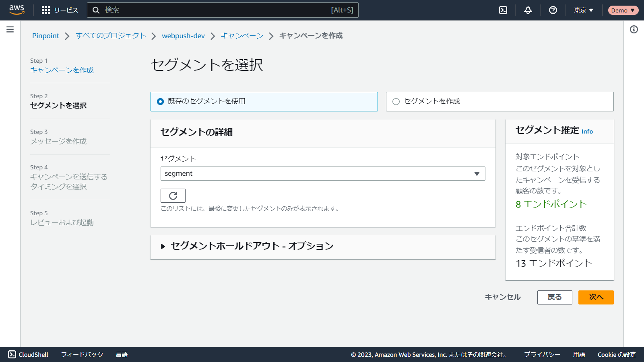The image size is (644, 362).
Task: Click webpush-dev breadcrumb link
Action: (183, 36)
